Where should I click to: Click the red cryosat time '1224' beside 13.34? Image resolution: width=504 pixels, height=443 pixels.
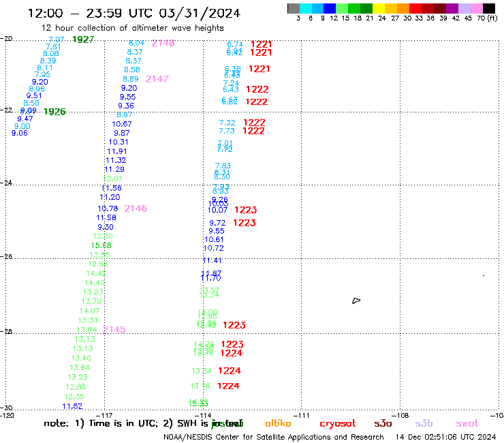point(230,371)
